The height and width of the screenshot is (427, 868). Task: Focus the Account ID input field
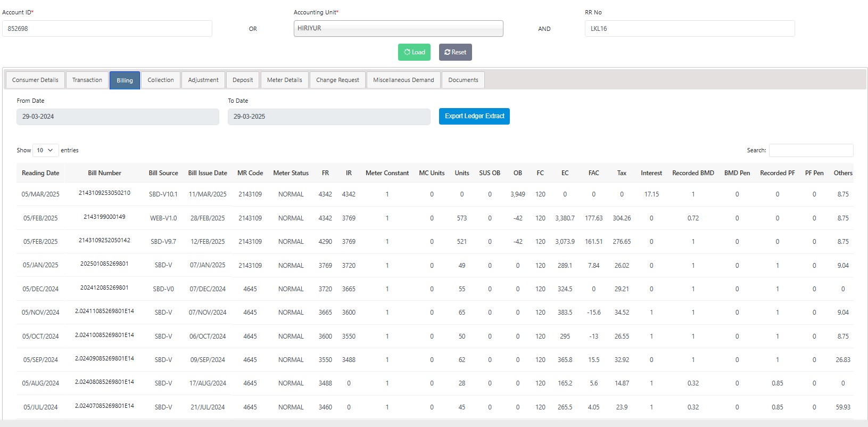(x=107, y=28)
